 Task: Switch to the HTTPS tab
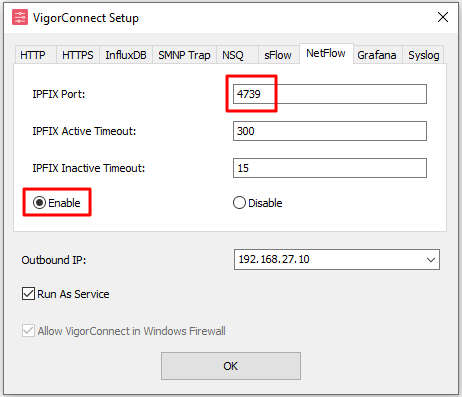click(78, 55)
